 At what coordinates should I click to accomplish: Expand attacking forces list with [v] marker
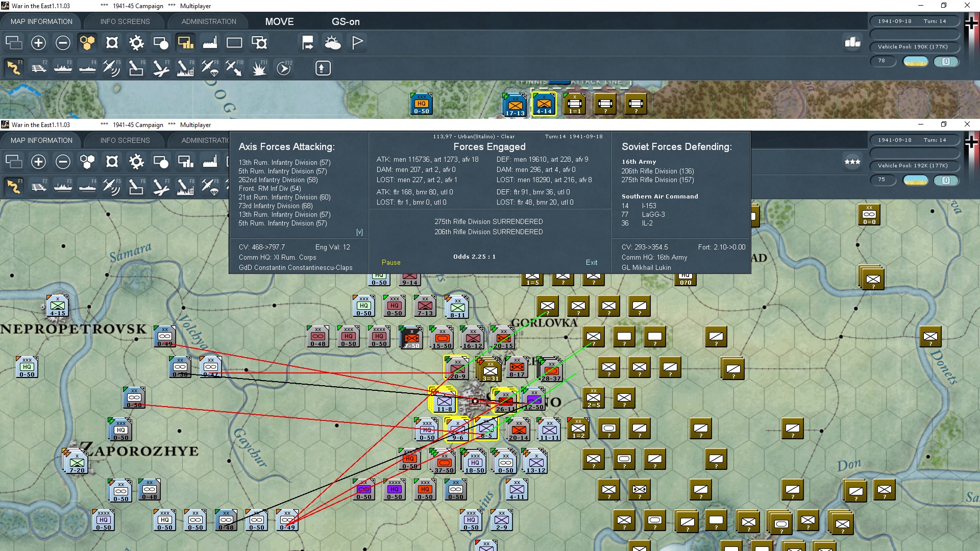point(359,232)
